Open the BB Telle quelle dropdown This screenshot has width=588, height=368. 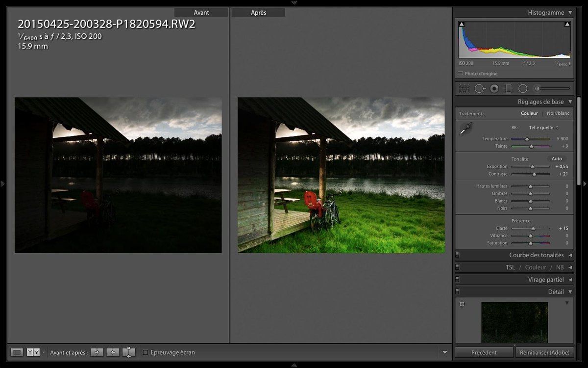[543, 128]
